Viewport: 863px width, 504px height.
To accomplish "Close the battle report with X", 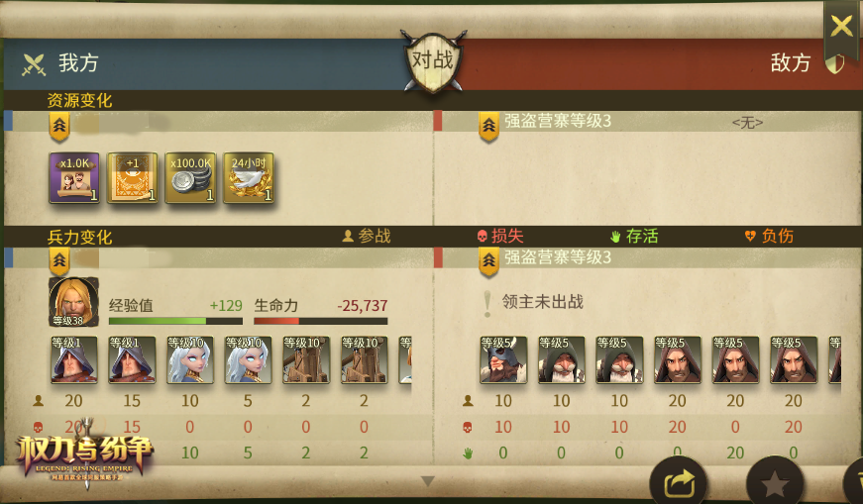I will (841, 26).
